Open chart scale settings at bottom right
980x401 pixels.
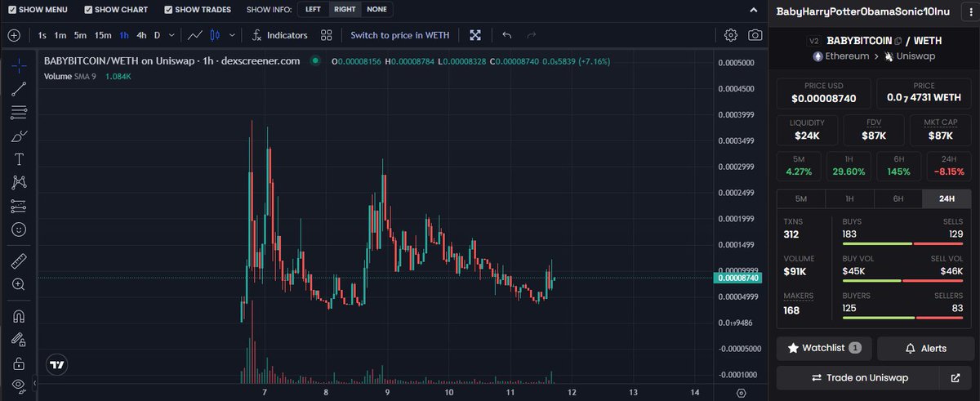(x=740, y=392)
